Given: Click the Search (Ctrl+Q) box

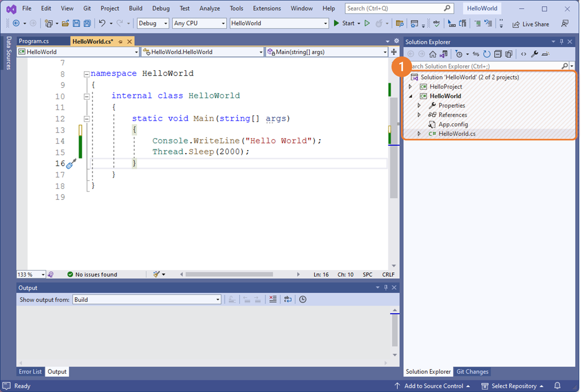Looking at the screenshot, I should [x=399, y=8].
